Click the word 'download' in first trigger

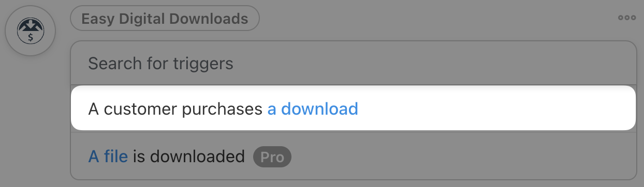pyautogui.click(x=319, y=109)
